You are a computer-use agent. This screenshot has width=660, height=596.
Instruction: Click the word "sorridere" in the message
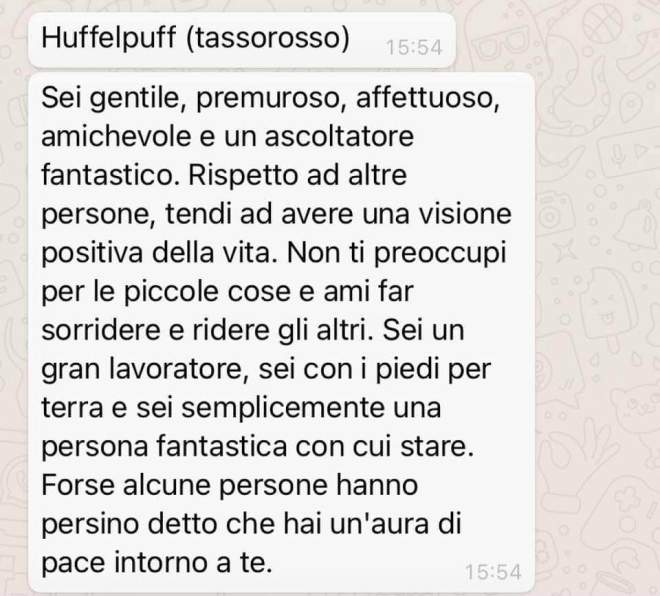pyautogui.click(x=101, y=330)
